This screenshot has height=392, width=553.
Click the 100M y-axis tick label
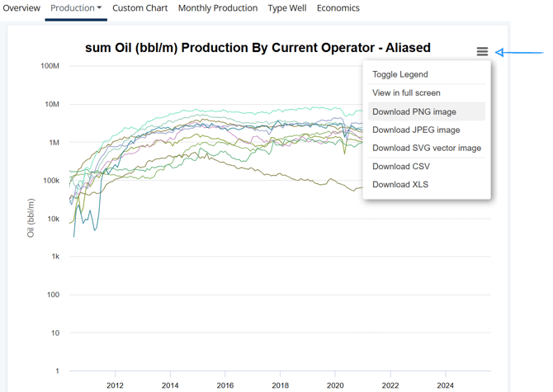50,65
